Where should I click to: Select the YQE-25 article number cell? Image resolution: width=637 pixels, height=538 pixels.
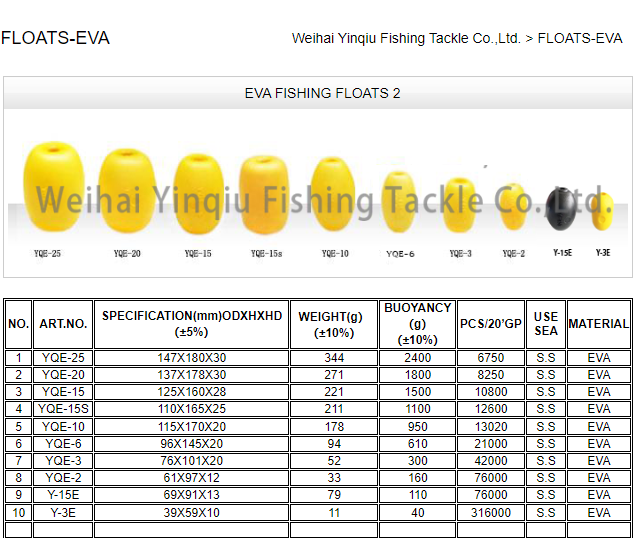[63, 358]
